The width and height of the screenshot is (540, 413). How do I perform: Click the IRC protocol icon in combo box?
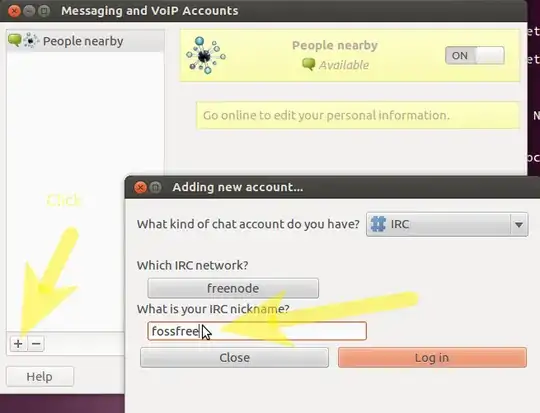click(x=378, y=224)
